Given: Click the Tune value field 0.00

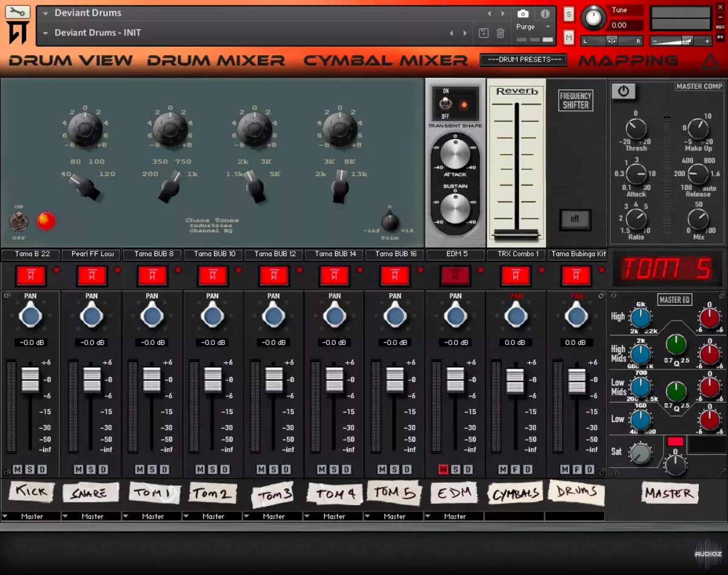Looking at the screenshot, I should 625,25.
